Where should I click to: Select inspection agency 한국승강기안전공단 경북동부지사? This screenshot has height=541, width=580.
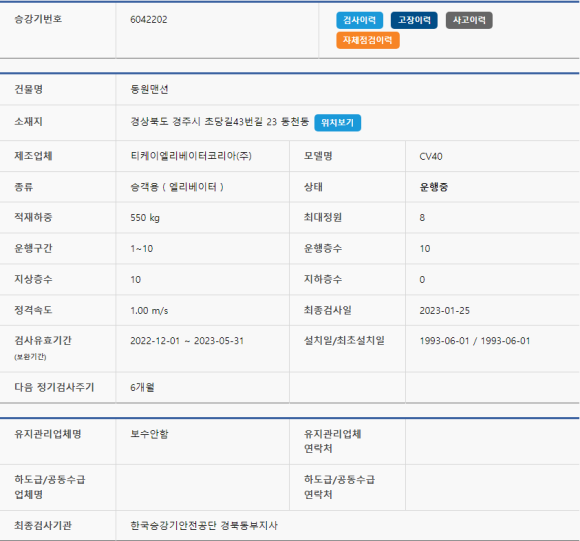(x=204, y=525)
